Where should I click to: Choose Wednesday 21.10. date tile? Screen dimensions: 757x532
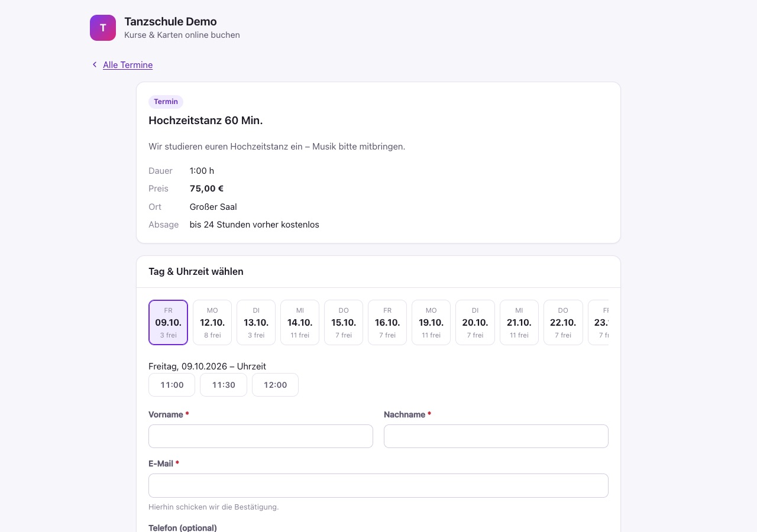tap(519, 322)
